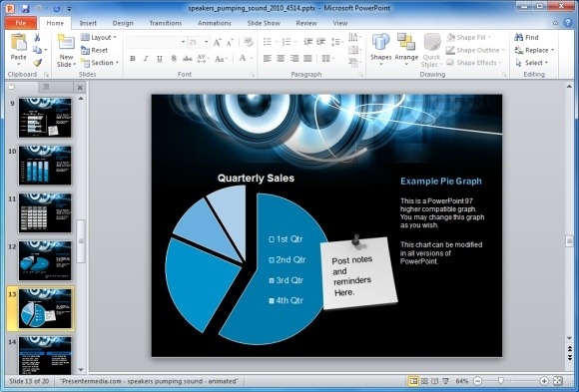Viewport: 579px width, 392px height.
Task: Toggle Italic formatting
Action: [x=146, y=58]
